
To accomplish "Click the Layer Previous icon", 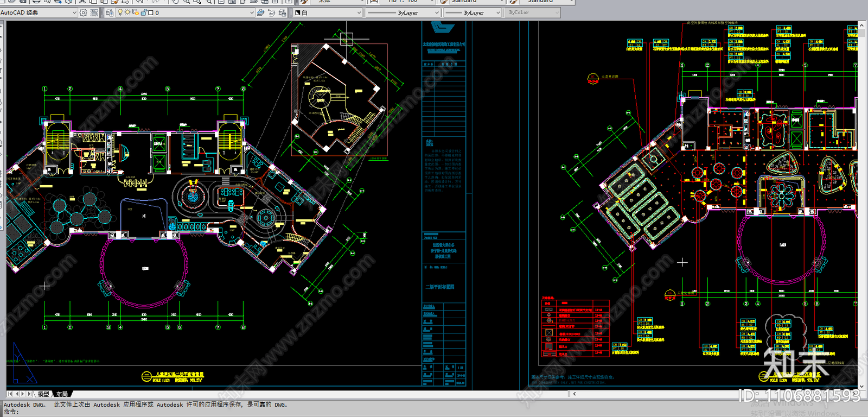I will [x=272, y=12].
